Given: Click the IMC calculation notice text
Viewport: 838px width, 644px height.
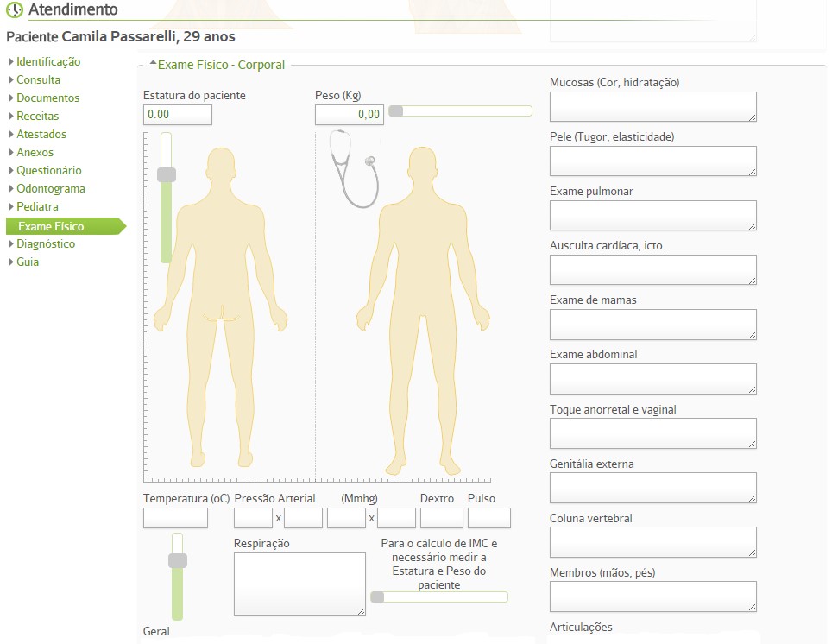Looking at the screenshot, I should (438, 564).
